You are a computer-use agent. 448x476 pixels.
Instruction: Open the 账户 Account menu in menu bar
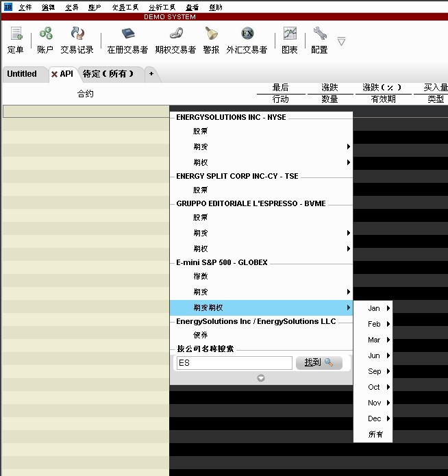pos(95,7)
